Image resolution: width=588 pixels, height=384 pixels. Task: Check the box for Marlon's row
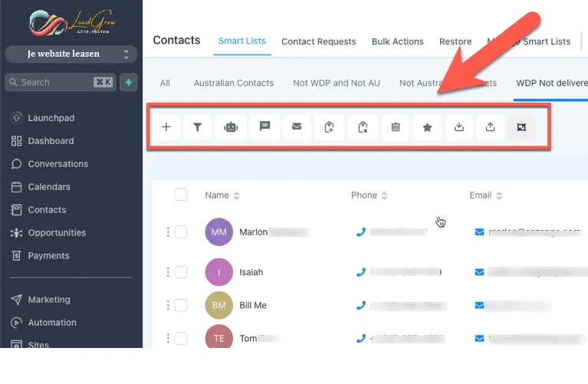[x=181, y=231]
